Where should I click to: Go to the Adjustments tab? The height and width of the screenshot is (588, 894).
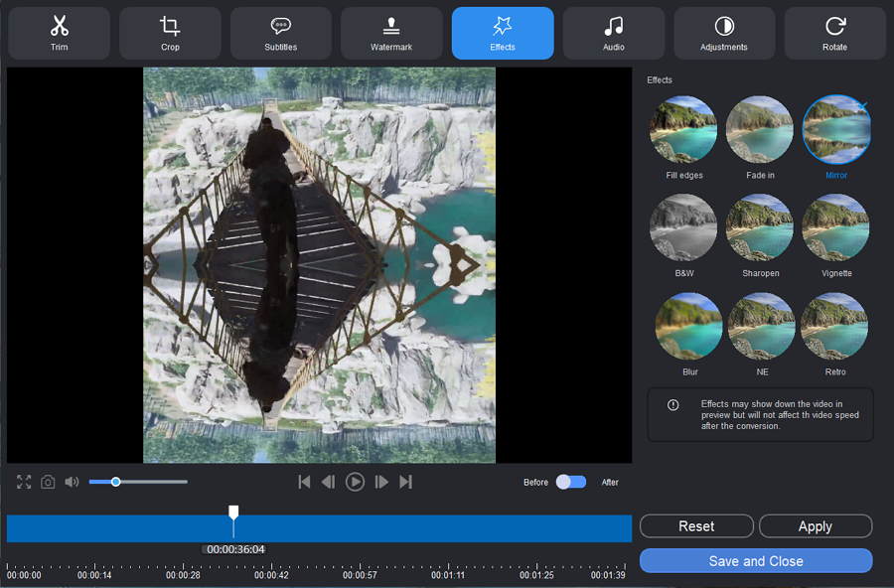[723, 33]
